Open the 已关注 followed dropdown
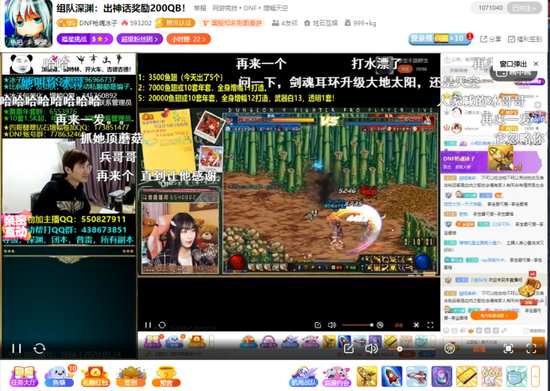This screenshot has height=391, width=550. pyautogui.click(x=524, y=8)
